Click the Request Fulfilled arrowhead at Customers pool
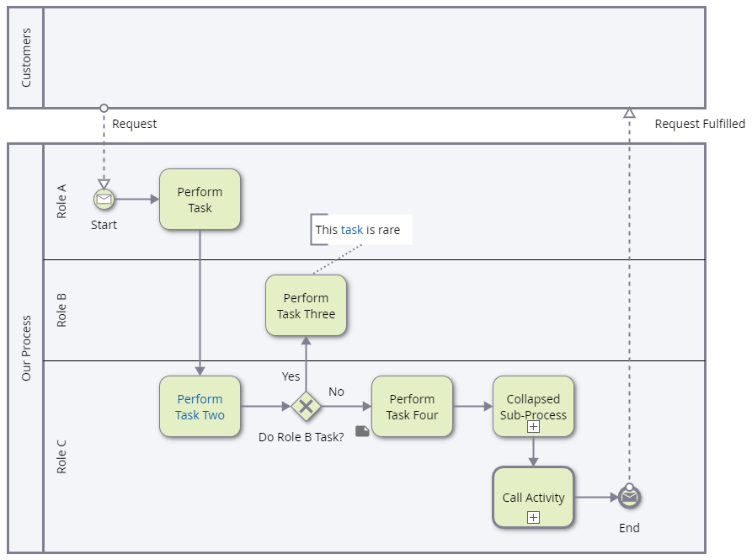Screen dimensions: 752x560 [628, 113]
